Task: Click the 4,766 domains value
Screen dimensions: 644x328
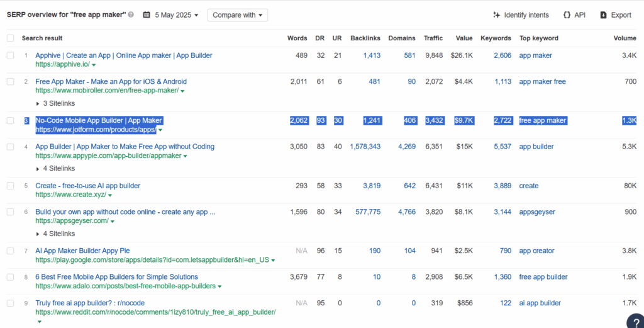Action: click(407, 212)
